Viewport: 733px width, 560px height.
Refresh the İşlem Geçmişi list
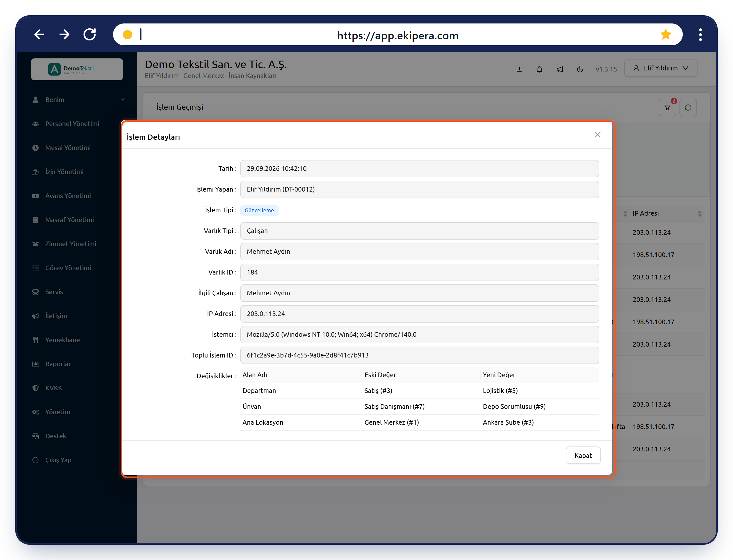[688, 108]
